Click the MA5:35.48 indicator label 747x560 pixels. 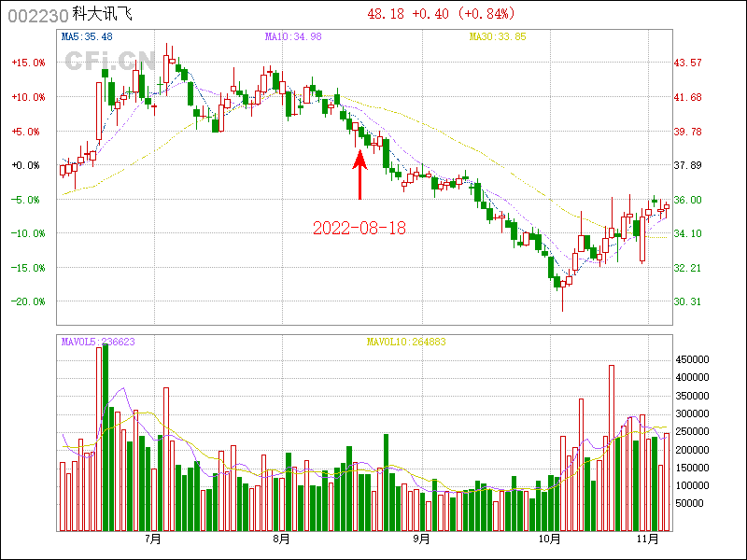87,36
